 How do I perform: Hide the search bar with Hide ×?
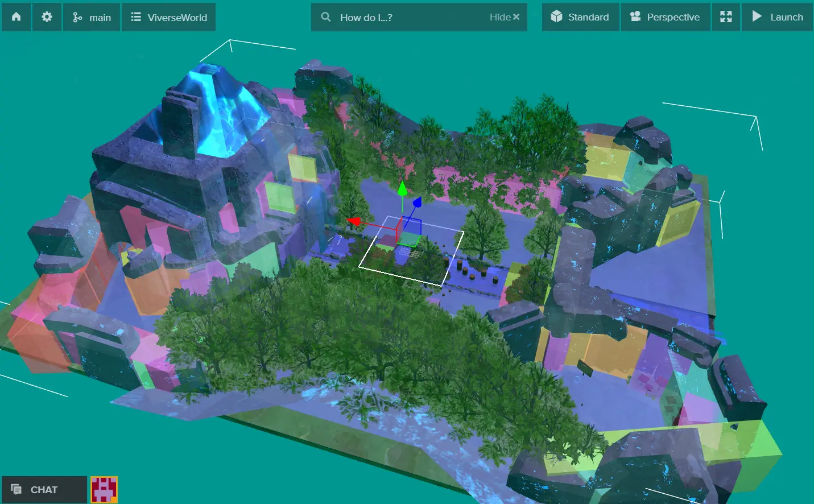(x=504, y=17)
